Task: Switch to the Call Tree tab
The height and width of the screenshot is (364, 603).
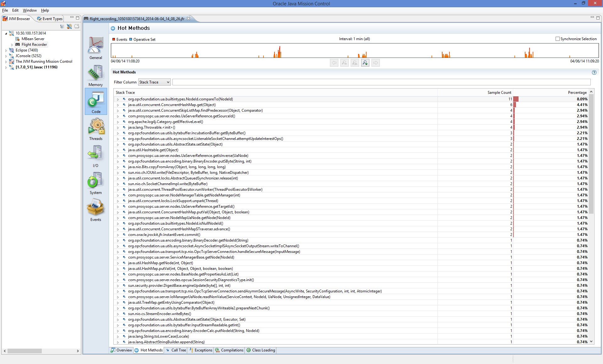Action: 176,350
